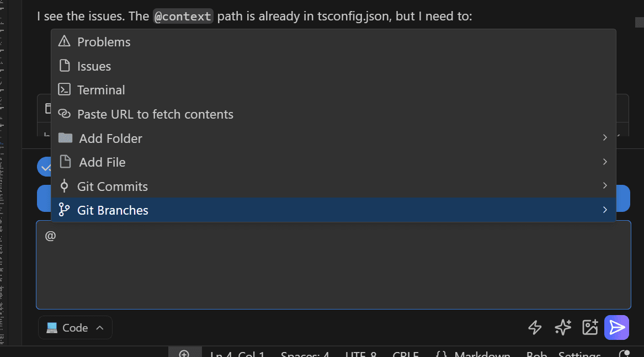644x357 pixels.
Task: Open the Code model picker dropdown
Action: 75,327
